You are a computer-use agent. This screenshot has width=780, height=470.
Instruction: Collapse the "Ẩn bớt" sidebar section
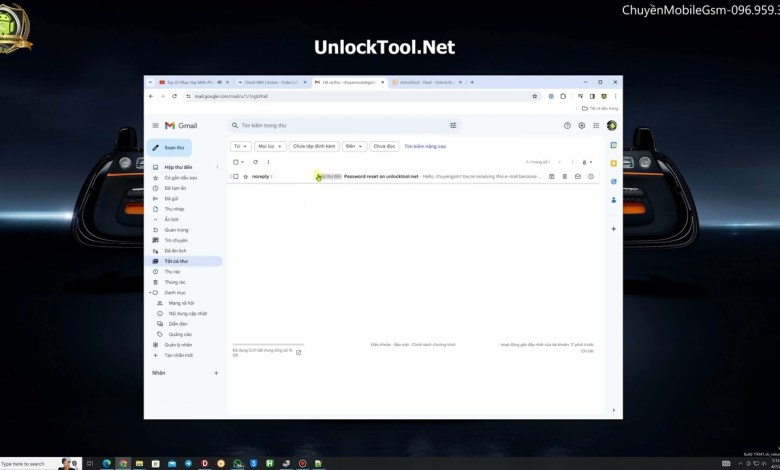(171, 219)
